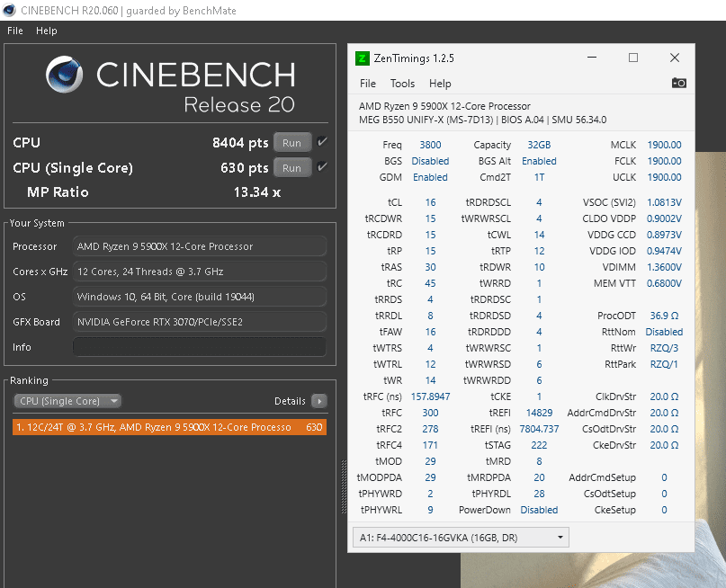726x588 pixels.
Task: Click the Capacity value 32GB
Action: tap(539, 145)
